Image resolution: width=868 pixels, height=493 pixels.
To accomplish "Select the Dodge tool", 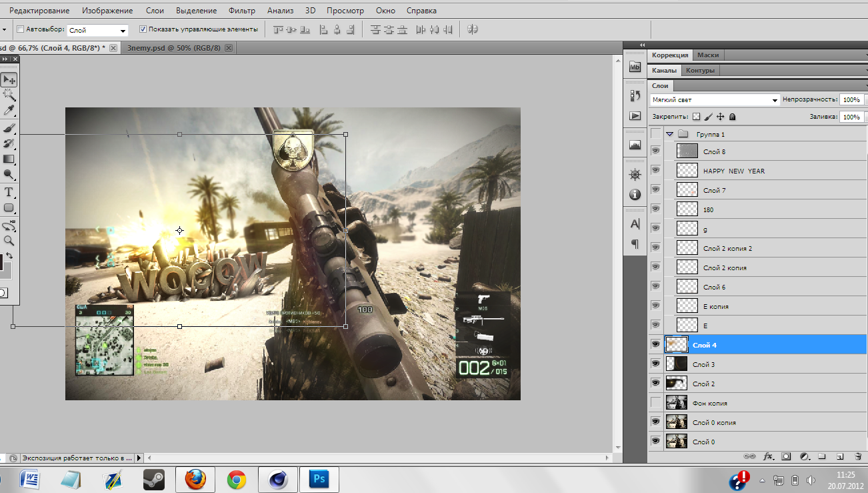I will (x=9, y=174).
